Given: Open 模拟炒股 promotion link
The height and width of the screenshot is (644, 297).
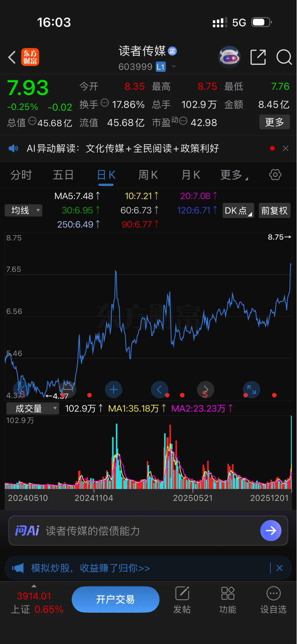Looking at the screenshot, I should click(x=90, y=568).
